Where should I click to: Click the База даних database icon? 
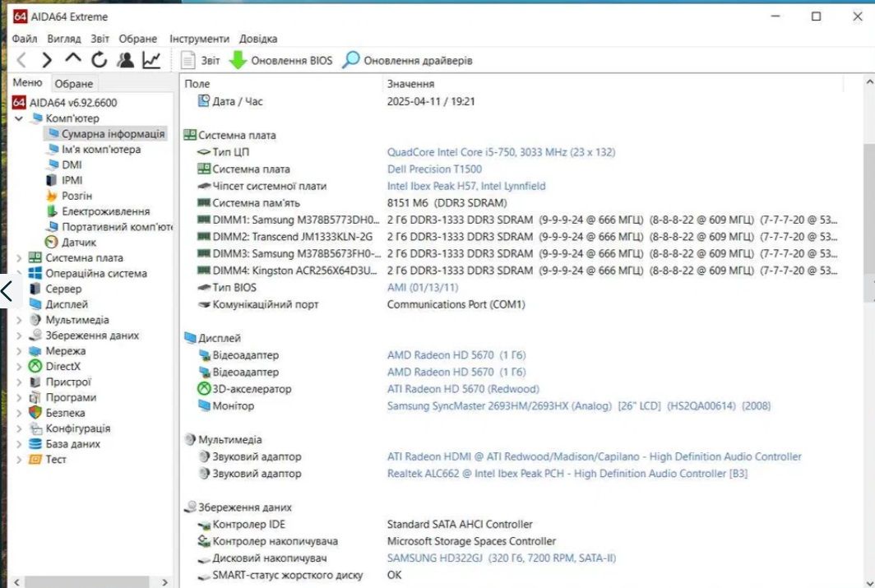pos(35,444)
